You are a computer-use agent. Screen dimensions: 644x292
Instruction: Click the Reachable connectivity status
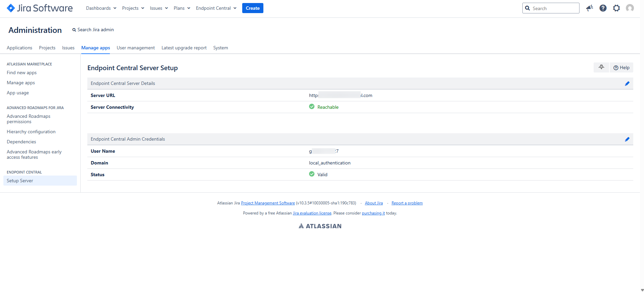pyautogui.click(x=328, y=107)
